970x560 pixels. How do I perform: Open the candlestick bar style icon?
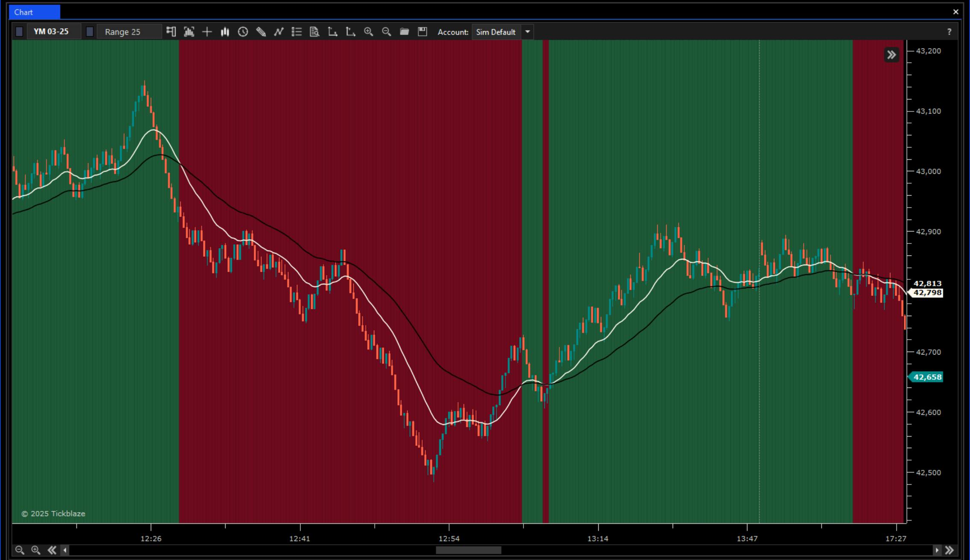point(225,32)
